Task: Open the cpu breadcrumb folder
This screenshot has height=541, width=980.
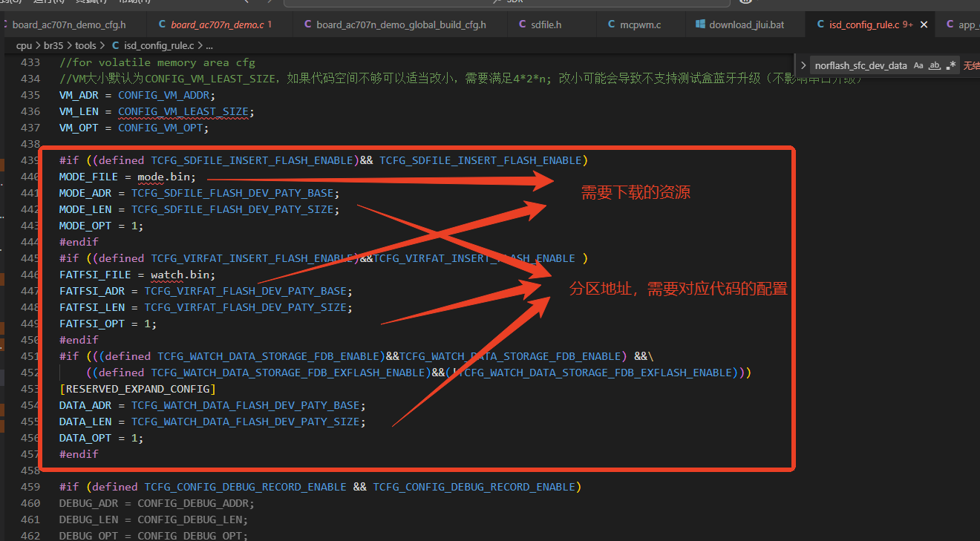Action: coord(24,46)
